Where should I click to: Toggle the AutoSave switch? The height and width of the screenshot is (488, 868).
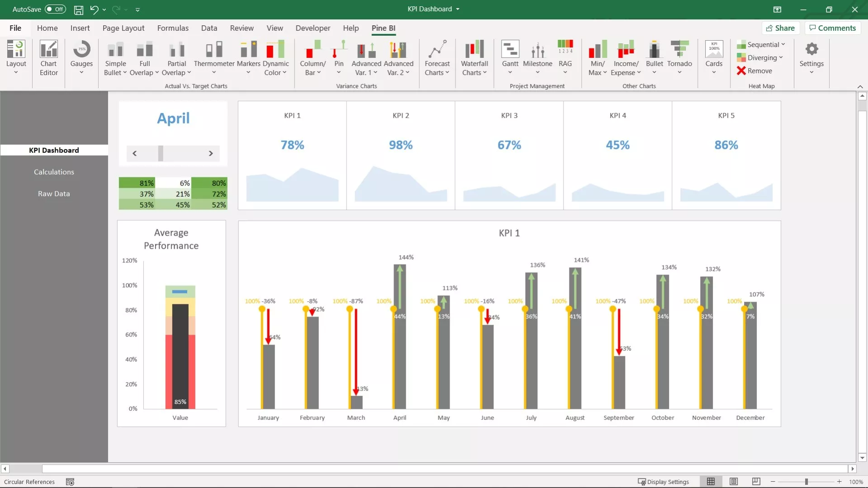tap(55, 9)
